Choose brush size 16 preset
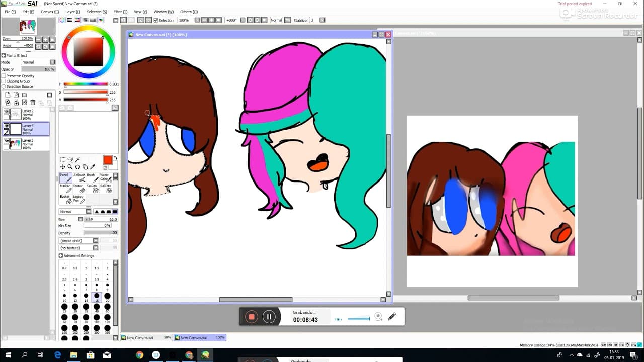The image size is (644, 362). [x=97, y=297]
